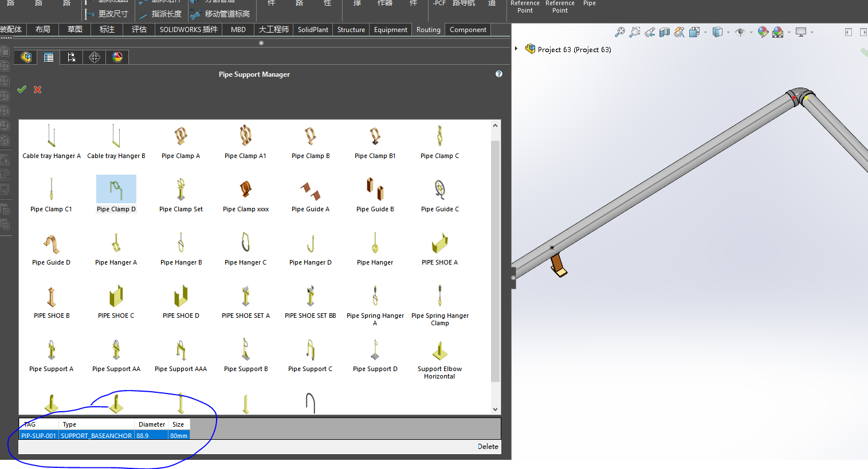
Task: Open the DimXpertManager tab
Action: pyautogui.click(x=95, y=57)
